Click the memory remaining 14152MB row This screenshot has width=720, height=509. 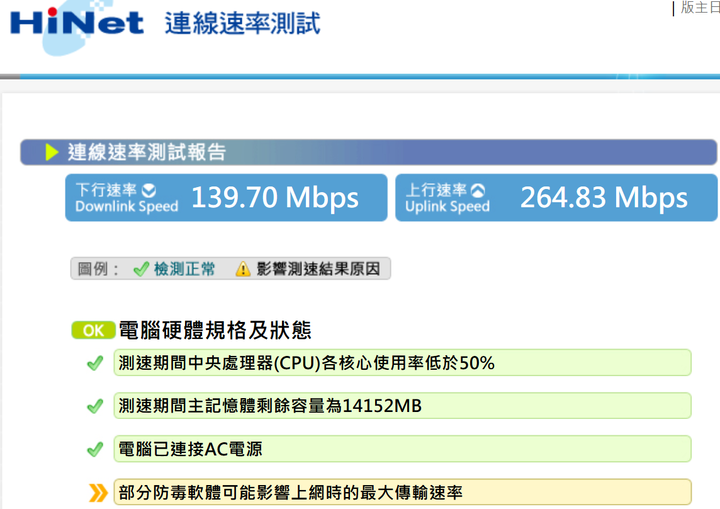(x=402, y=406)
